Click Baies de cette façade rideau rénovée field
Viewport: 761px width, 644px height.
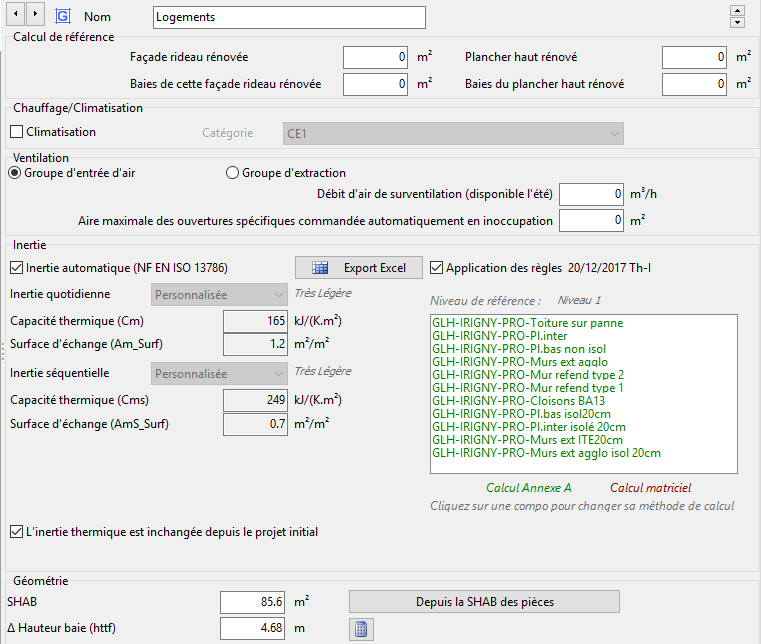(x=375, y=84)
